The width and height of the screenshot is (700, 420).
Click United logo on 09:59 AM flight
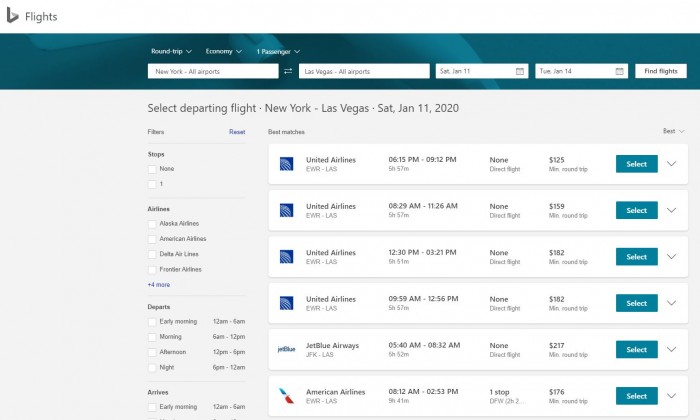coord(286,303)
